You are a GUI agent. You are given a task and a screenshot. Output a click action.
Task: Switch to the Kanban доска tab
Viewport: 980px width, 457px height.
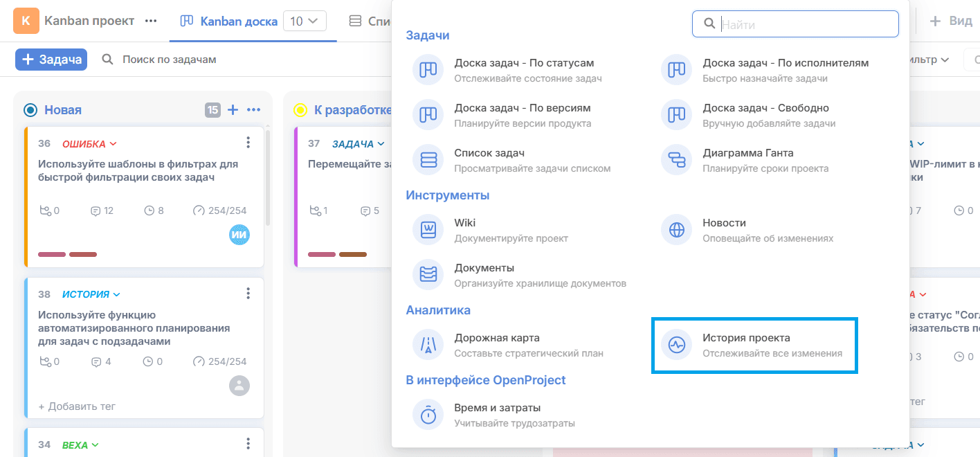pyautogui.click(x=253, y=21)
